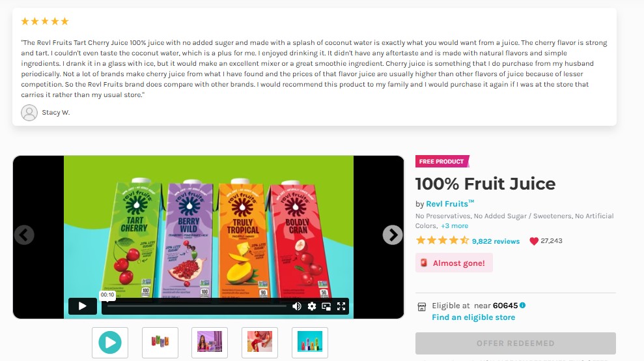Play the product video
The width and height of the screenshot is (644, 361).
coord(83,306)
